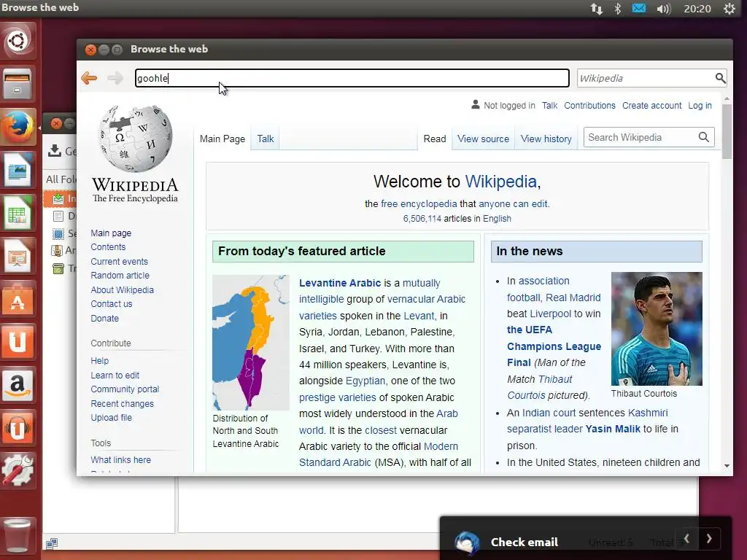Click the Levantine Arabic distribution map image

coord(251,343)
